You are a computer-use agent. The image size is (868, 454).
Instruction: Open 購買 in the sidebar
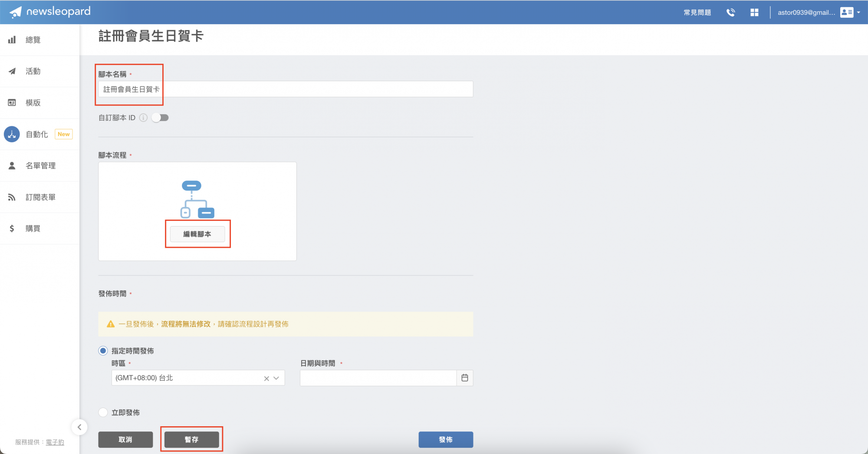[39, 229]
